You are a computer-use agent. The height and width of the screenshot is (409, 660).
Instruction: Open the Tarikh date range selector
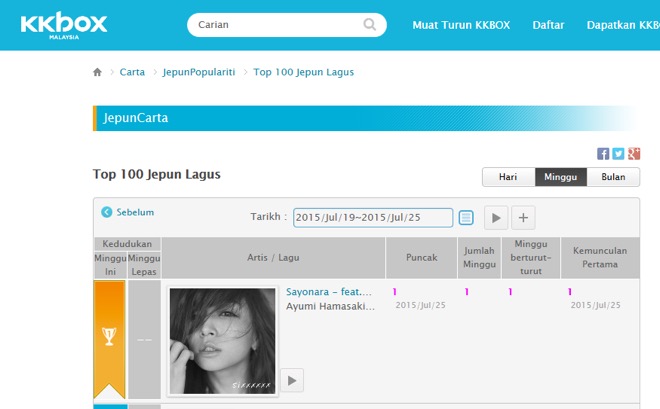click(372, 217)
